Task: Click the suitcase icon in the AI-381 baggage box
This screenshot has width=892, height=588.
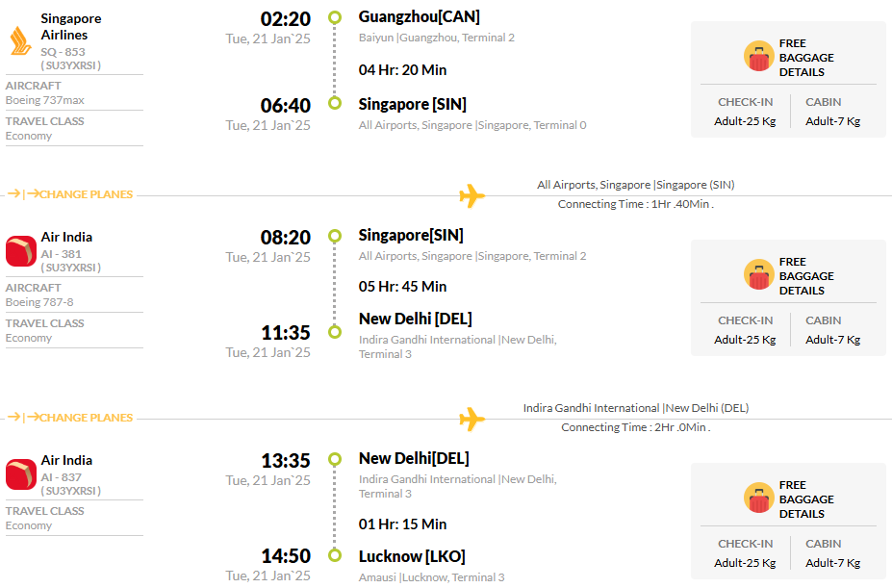Action: 759,274
